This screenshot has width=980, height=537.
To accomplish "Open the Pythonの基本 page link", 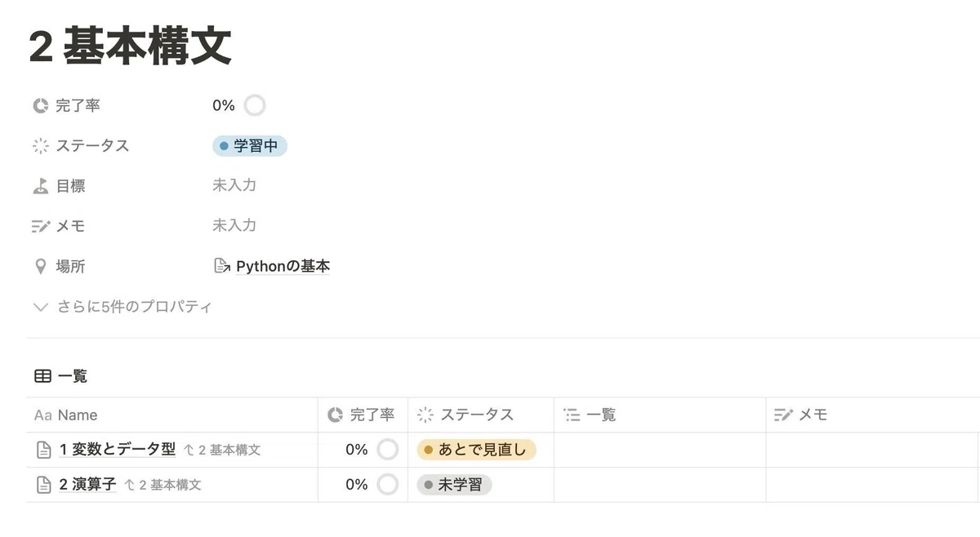I will tap(283, 266).
